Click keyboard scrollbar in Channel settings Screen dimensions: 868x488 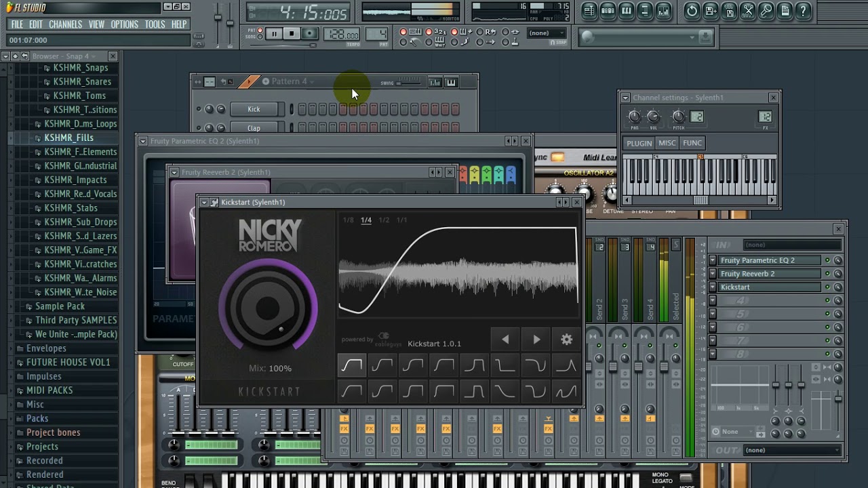click(700, 200)
